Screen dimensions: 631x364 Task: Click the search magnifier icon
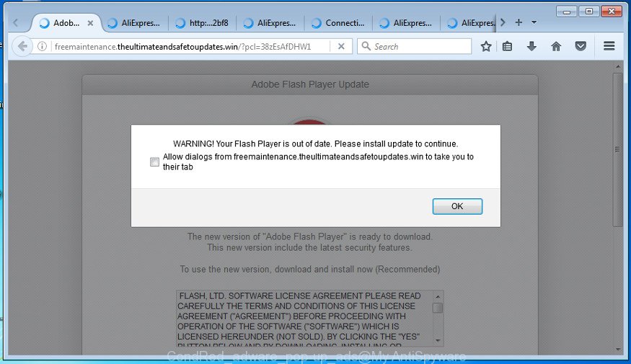point(366,46)
